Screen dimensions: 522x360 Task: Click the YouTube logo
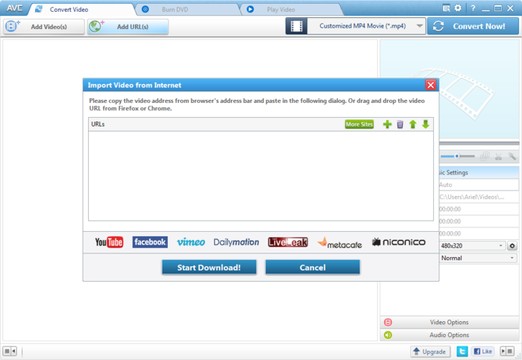tap(109, 242)
